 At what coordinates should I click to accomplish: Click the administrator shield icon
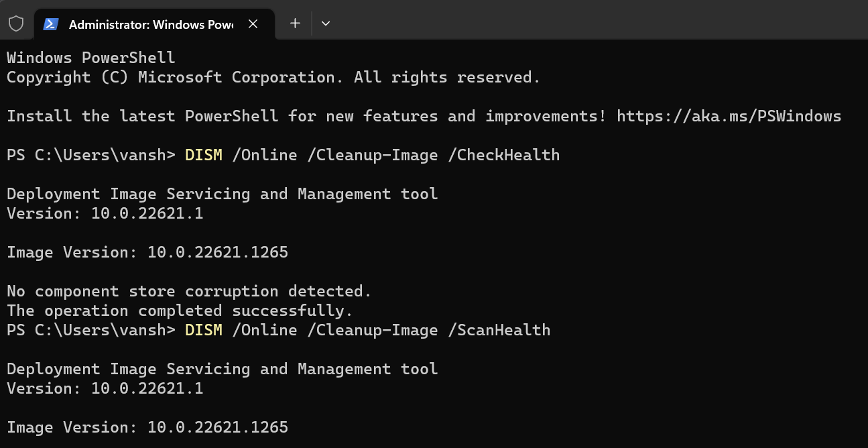[16, 23]
